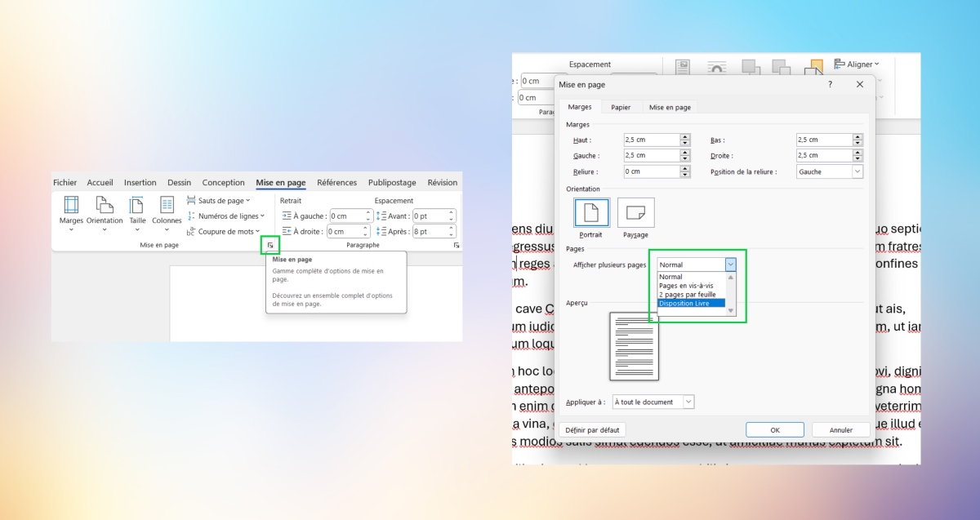Decrease the Bas margin with its down arrow
Image resolution: width=980 pixels, height=520 pixels.
click(x=857, y=143)
